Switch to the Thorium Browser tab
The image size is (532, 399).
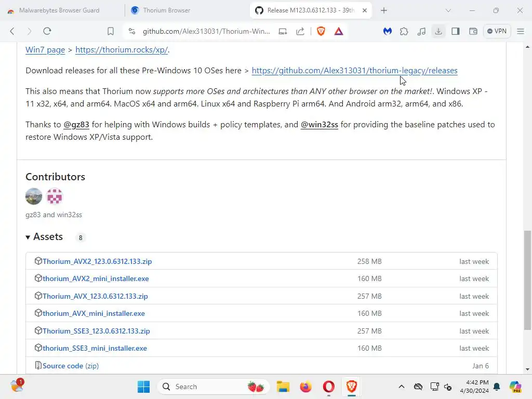click(x=166, y=10)
